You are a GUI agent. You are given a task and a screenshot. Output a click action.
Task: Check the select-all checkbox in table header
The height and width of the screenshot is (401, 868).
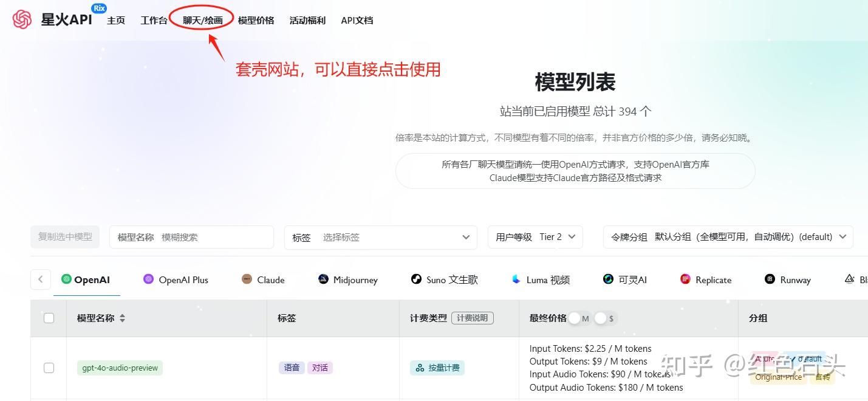coord(49,318)
